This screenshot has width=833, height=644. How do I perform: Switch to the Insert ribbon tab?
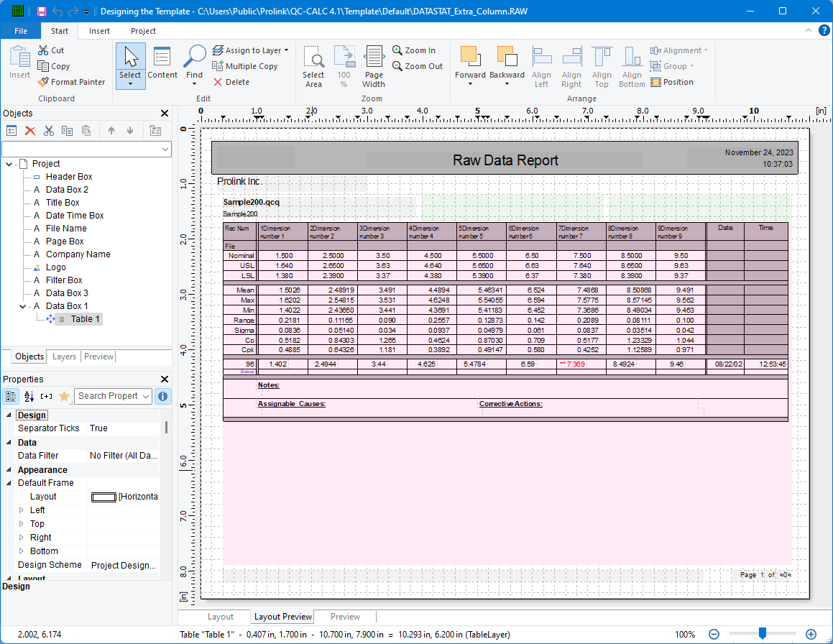click(x=99, y=31)
